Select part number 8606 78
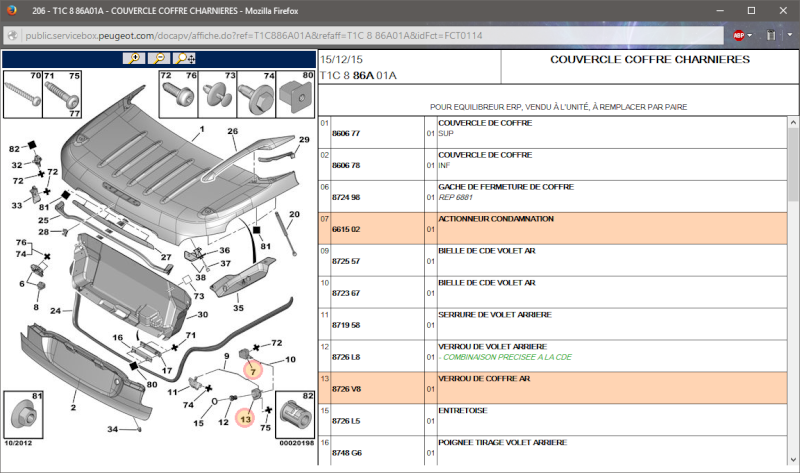The width and height of the screenshot is (800, 473). tap(346, 165)
